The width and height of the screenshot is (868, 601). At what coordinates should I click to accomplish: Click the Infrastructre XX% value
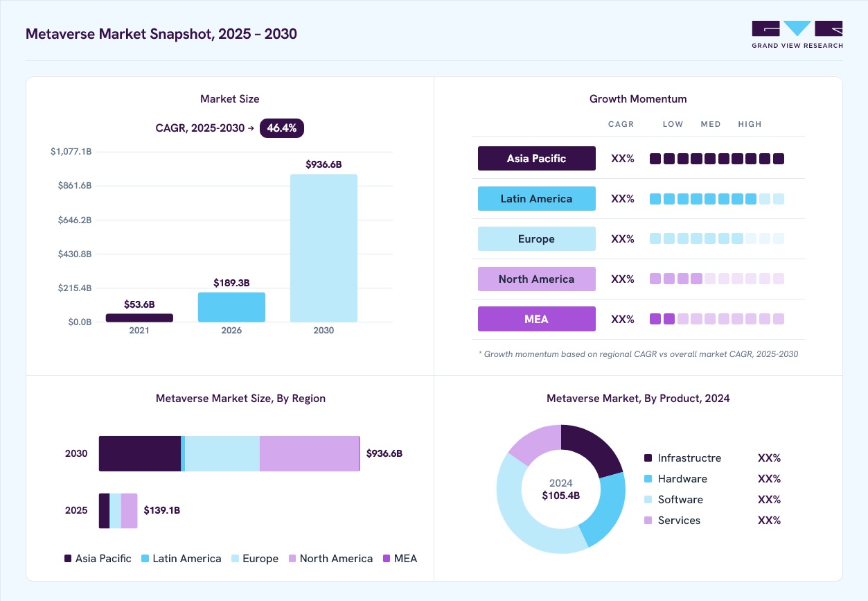pyautogui.click(x=770, y=458)
